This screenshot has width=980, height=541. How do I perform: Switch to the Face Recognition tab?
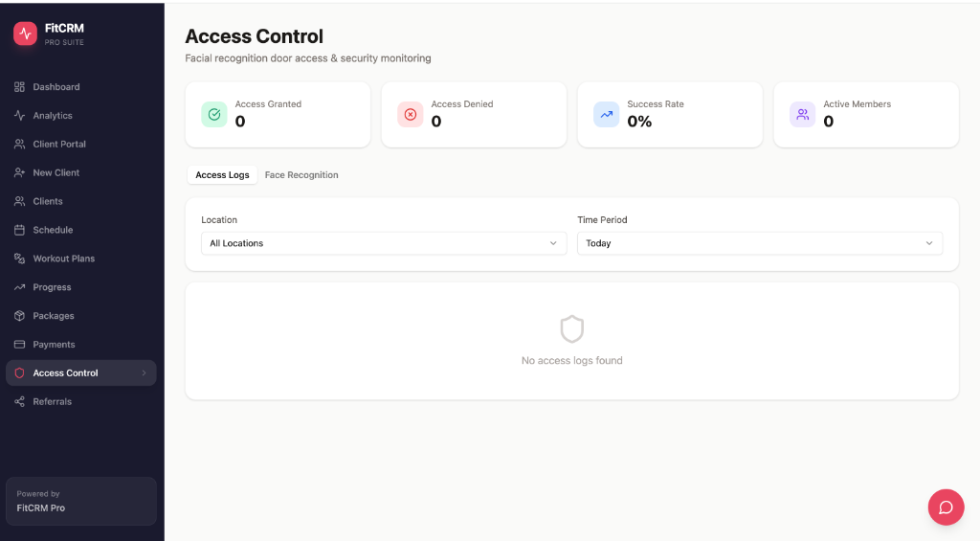(301, 175)
